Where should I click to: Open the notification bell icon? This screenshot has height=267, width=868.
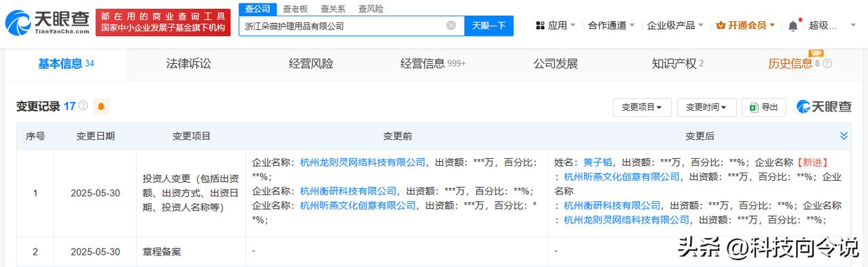tap(793, 26)
